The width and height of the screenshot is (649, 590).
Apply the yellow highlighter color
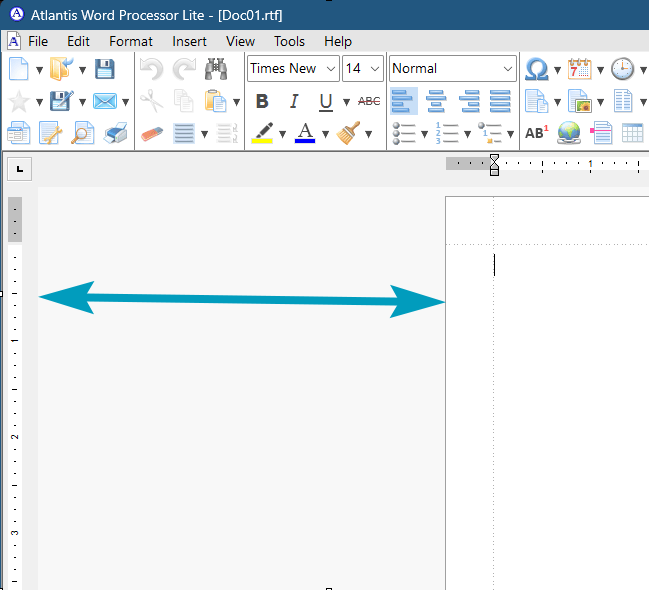coord(263,133)
